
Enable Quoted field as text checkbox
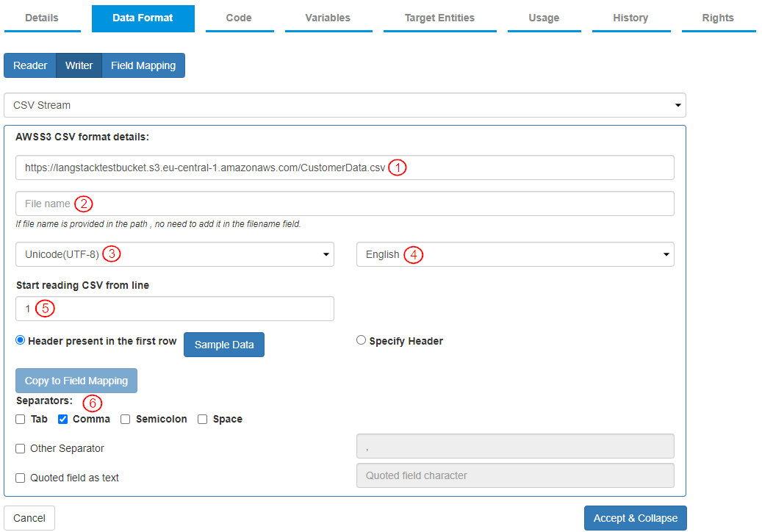pos(21,478)
